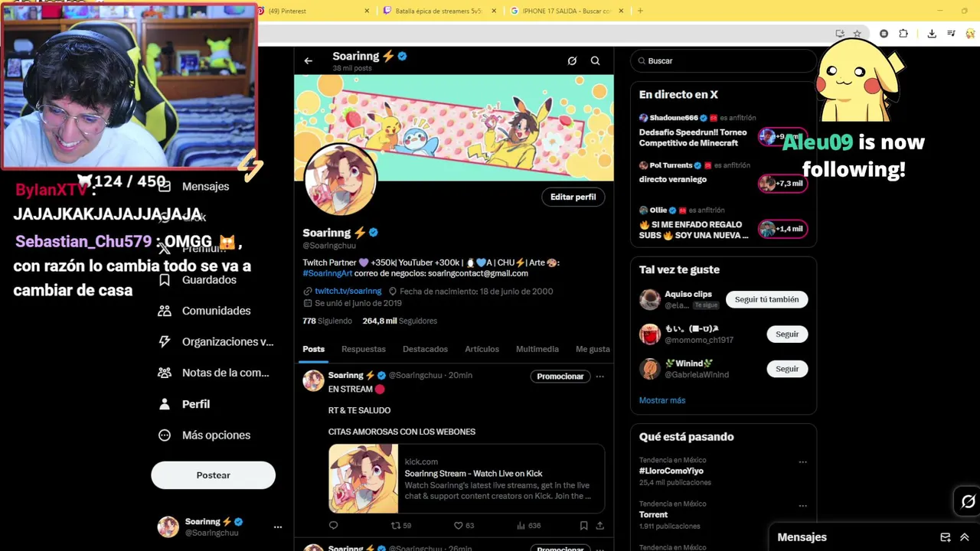The image size is (980, 551).
Task: Open browser downloads icon
Action: (x=932, y=34)
